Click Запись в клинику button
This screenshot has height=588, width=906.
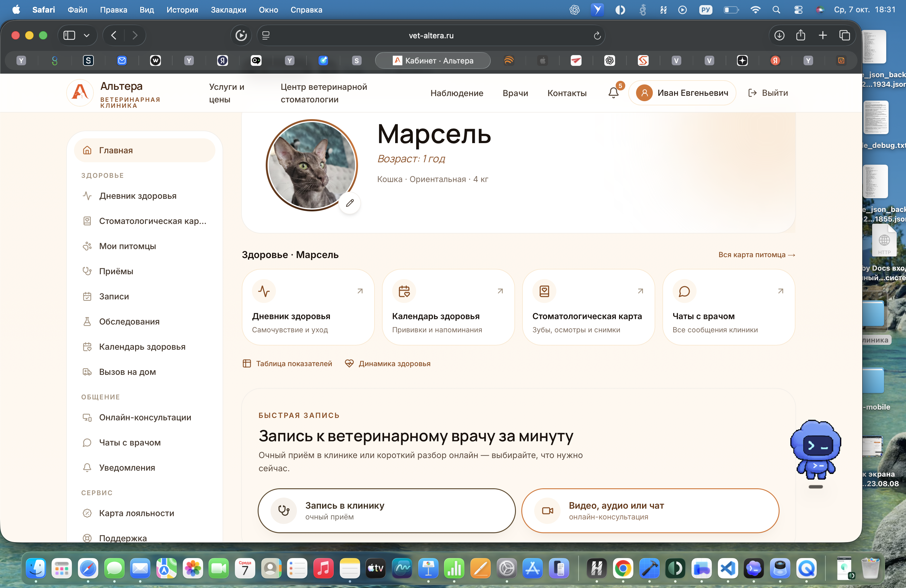pyautogui.click(x=386, y=510)
